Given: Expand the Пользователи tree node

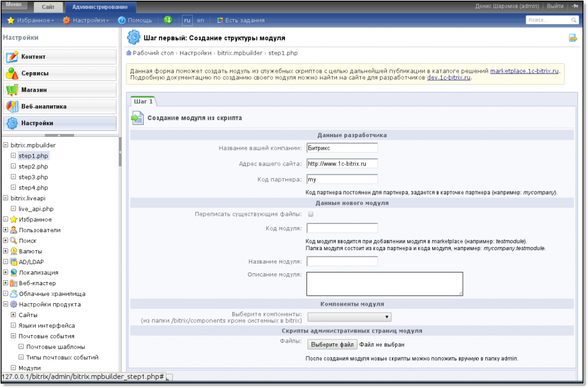Looking at the screenshot, I should click(6, 230).
